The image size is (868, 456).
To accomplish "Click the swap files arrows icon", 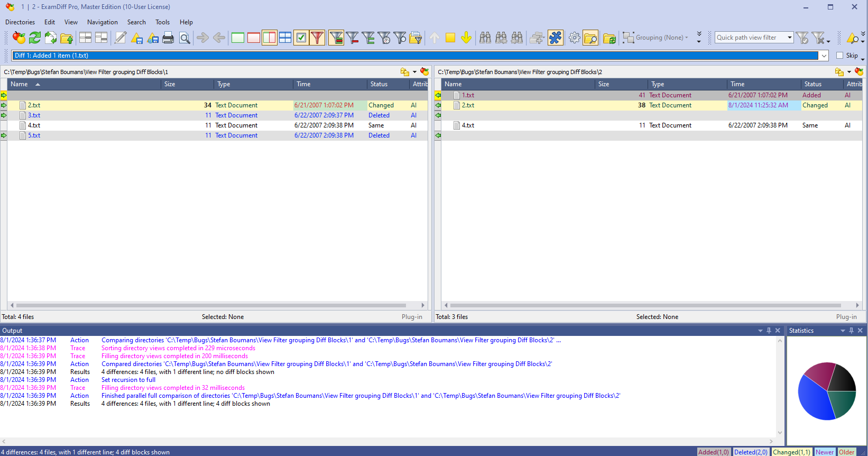I will (x=51, y=38).
